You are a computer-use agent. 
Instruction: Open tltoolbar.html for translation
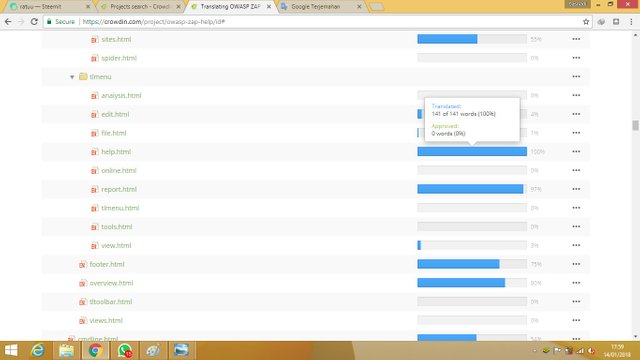pyautogui.click(x=111, y=302)
